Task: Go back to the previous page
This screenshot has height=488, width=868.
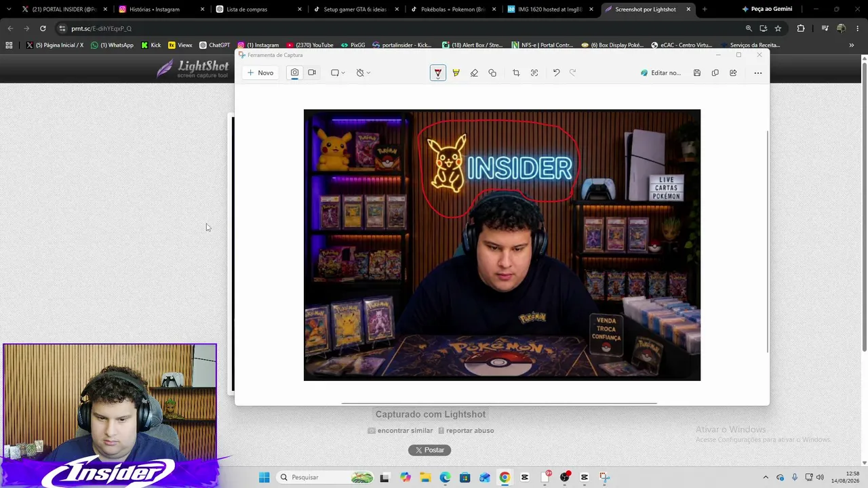Action: (10, 28)
